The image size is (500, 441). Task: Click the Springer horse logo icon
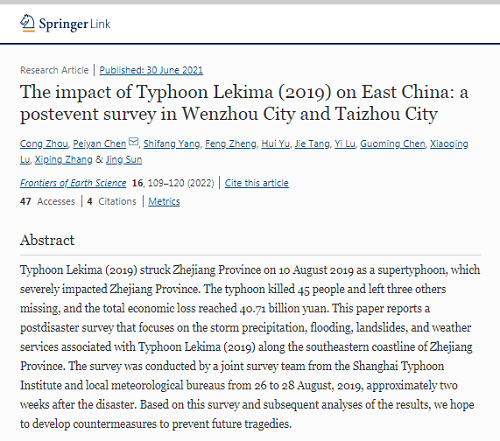27,23
